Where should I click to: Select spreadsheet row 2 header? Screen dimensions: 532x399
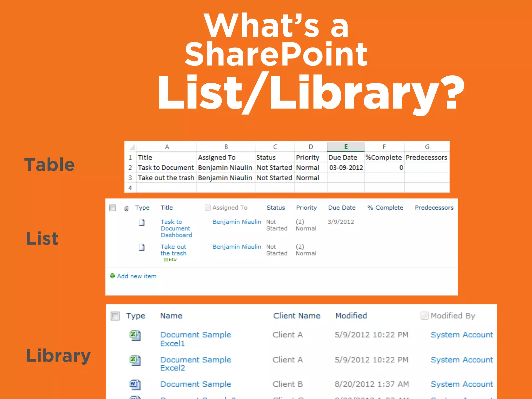tap(131, 168)
